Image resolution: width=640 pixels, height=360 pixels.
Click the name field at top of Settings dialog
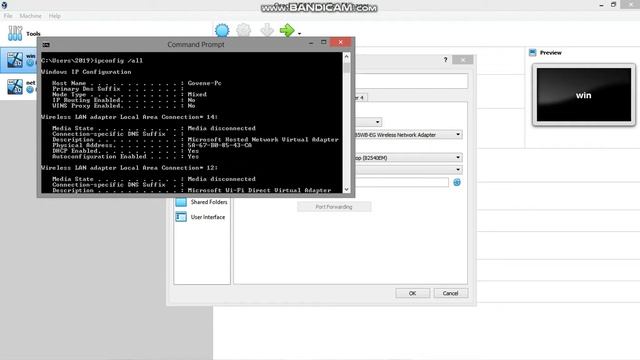411,81
